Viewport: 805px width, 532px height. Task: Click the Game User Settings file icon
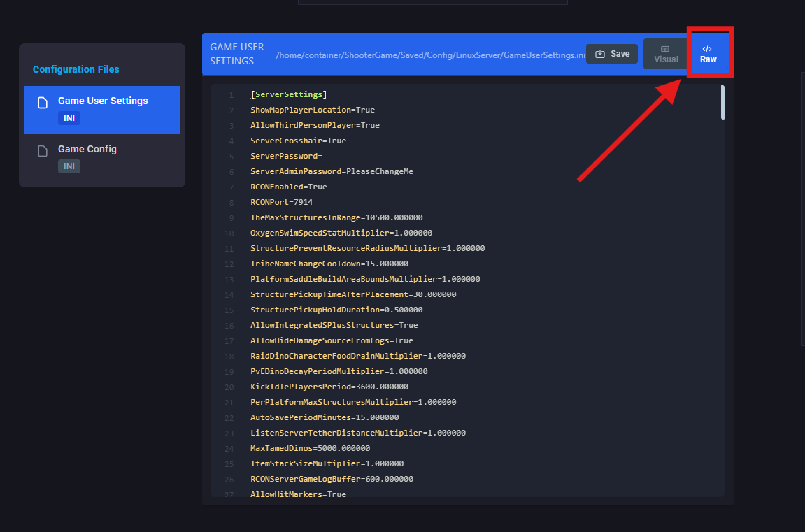pyautogui.click(x=43, y=103)
